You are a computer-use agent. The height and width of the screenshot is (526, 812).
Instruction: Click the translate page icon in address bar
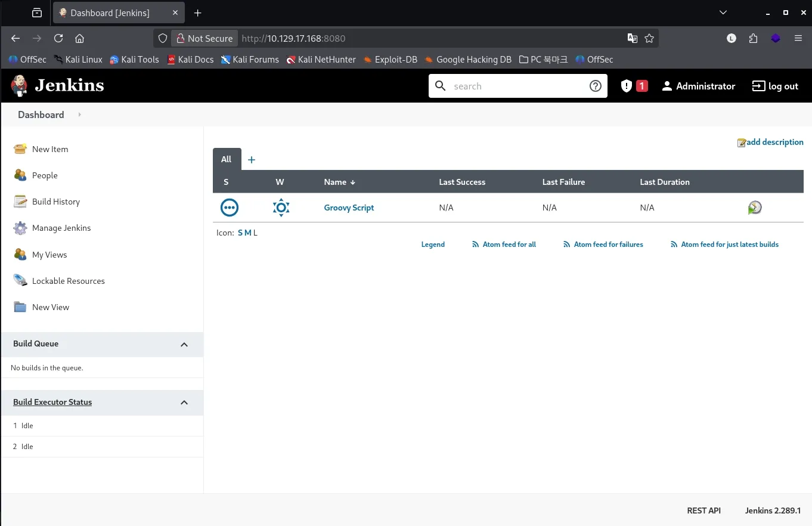coord(633,38)
